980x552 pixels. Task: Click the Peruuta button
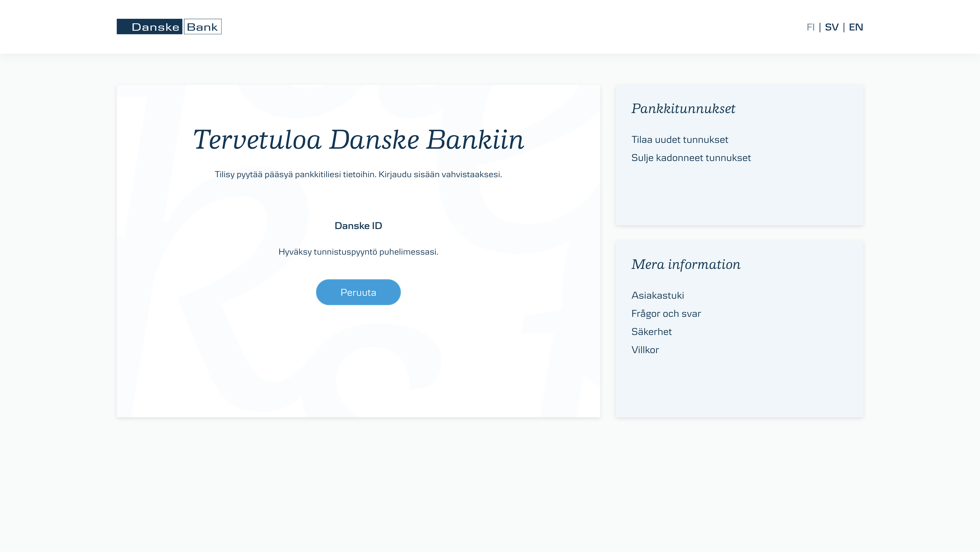click(358, 292)
